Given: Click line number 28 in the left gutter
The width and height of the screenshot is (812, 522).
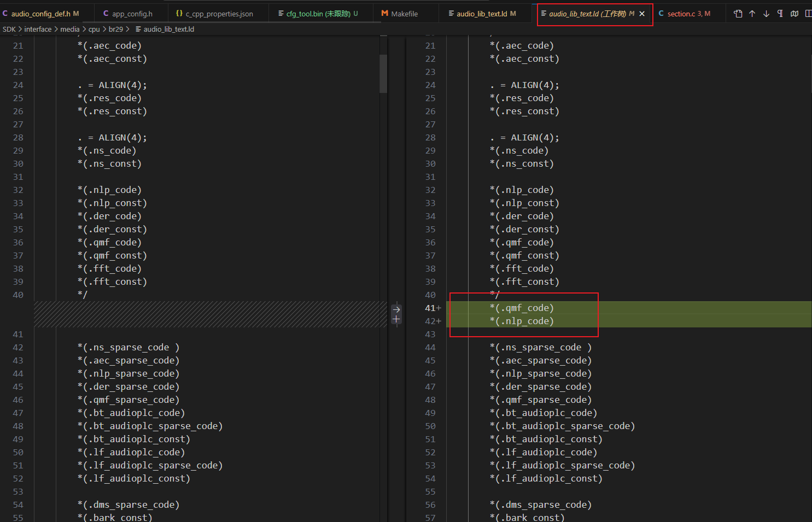Looking at the screenshot, I should [18, 137].
